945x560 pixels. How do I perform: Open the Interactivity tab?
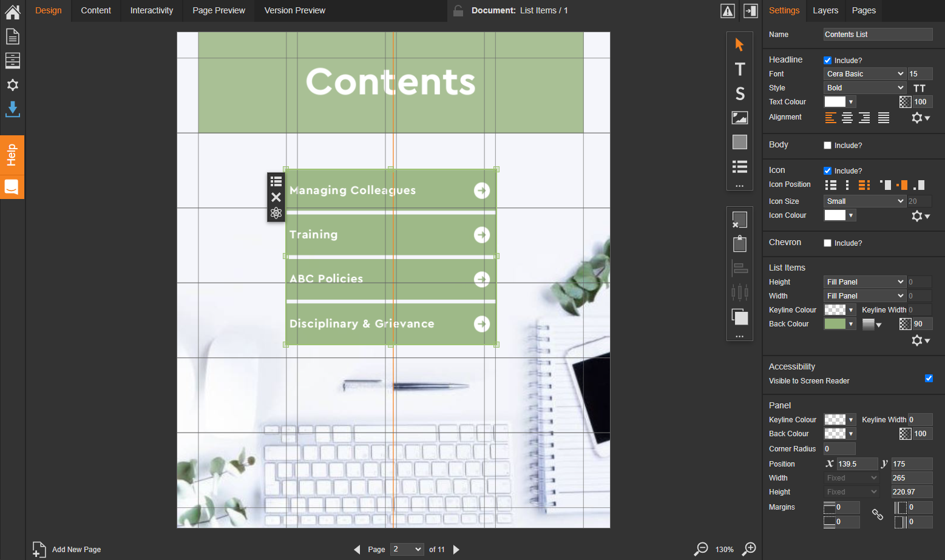click(x=151, y=10)
